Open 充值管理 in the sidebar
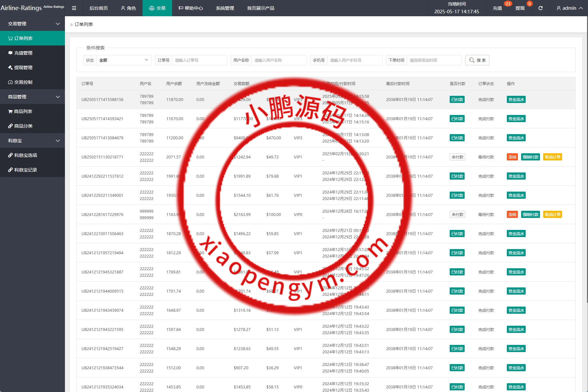Viewport: 588px width, 392px height. [23, 53]
